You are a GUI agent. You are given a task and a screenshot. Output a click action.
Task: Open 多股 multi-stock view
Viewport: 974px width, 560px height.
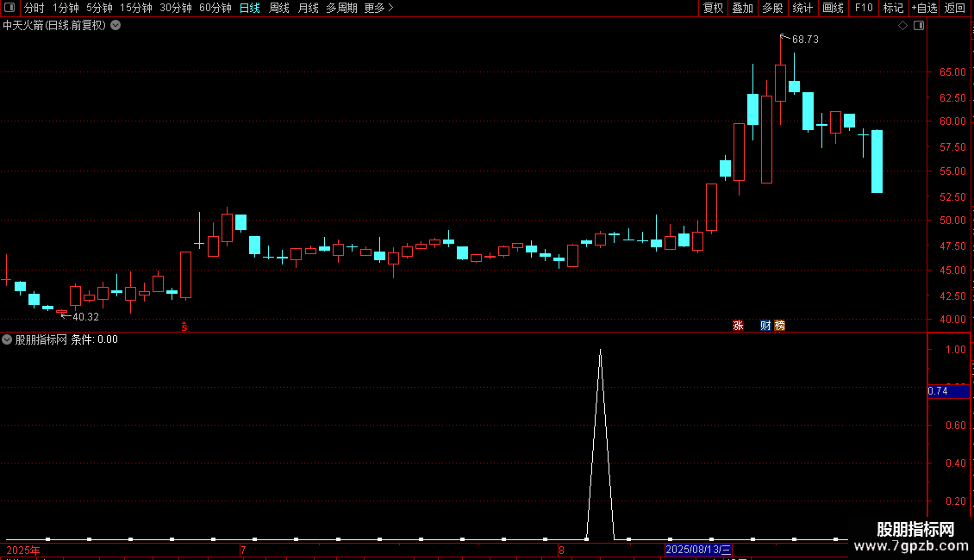(773, 8)
